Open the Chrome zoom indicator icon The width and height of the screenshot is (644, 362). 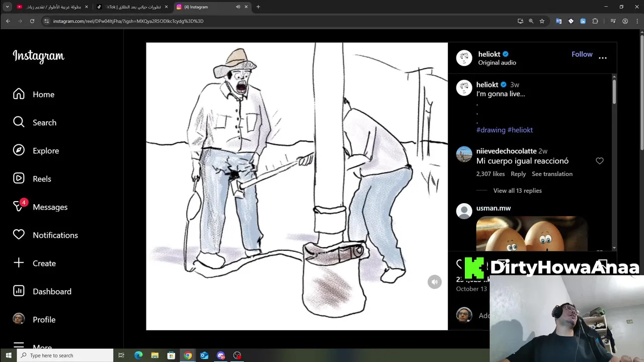tap(531, 21)
